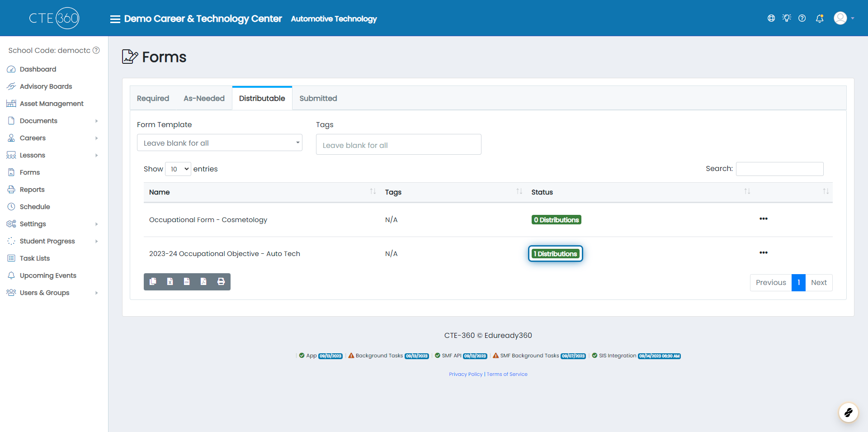Click the App status date badge

pos(330,356)
